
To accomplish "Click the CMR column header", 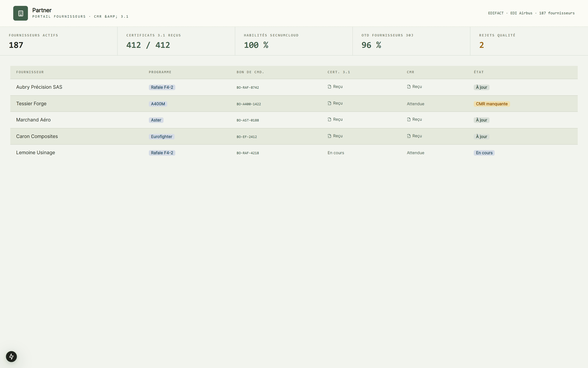I will [x=410, y=72].
